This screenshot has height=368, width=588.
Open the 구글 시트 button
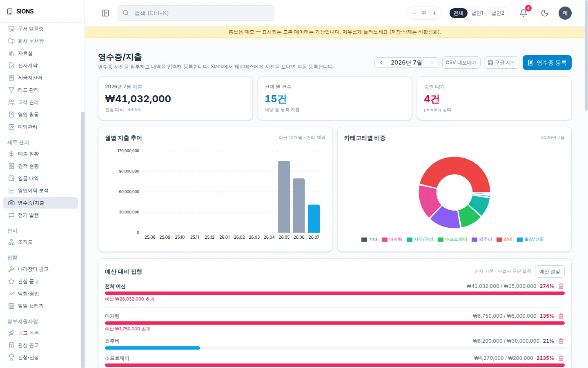(502, 63)
